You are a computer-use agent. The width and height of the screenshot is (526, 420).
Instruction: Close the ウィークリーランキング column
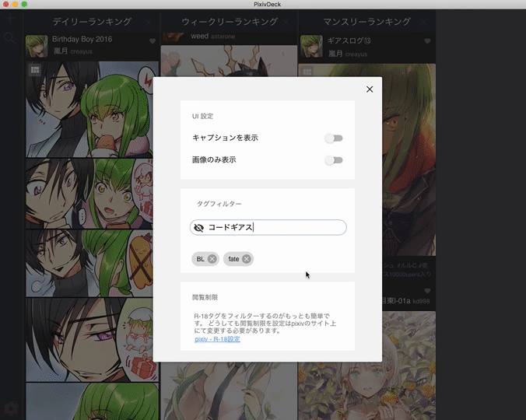tap(286, 23)
